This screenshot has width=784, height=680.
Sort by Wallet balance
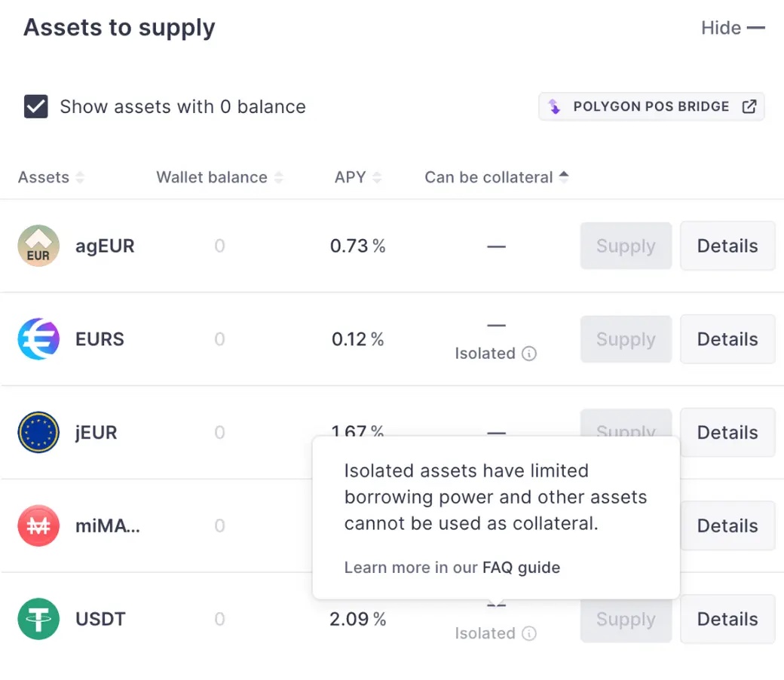[x=280, y=177]
